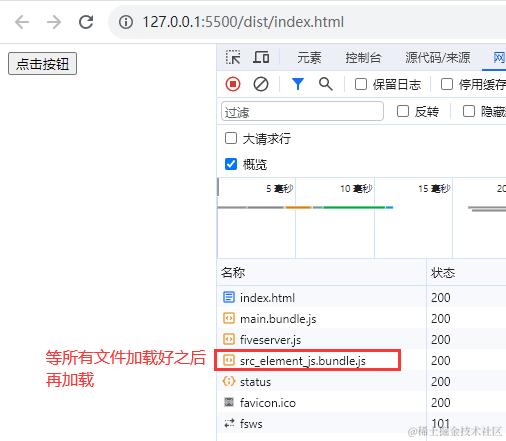Check the 停用缓存 checkbox
The height and width of the screenshot is (441, 506).
pos(447,84)
